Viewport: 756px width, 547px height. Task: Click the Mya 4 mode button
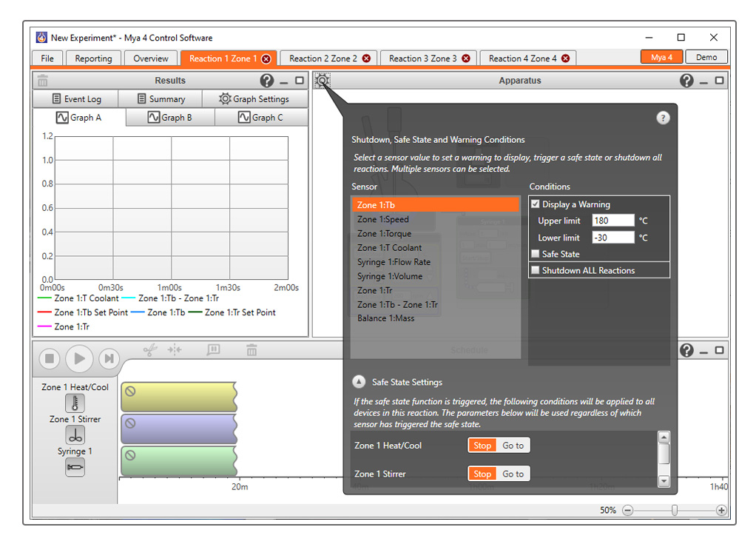pos(662,57)
